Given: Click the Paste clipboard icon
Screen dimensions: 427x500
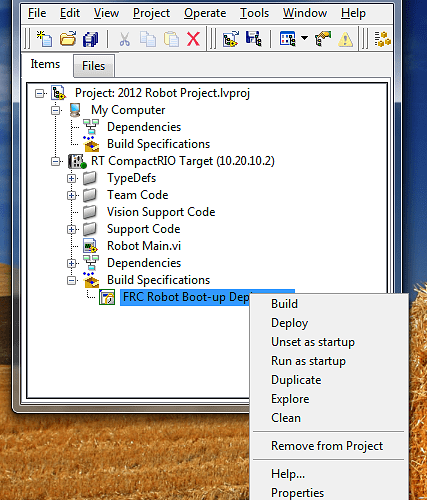Looking at the screenshot, I should [x=171, y=39].
